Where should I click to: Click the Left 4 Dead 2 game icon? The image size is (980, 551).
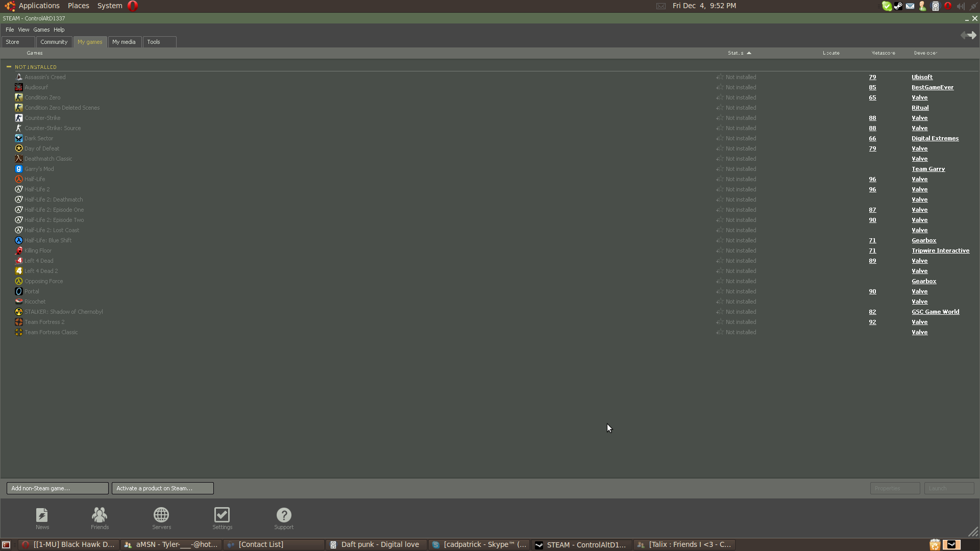[19, 271]
